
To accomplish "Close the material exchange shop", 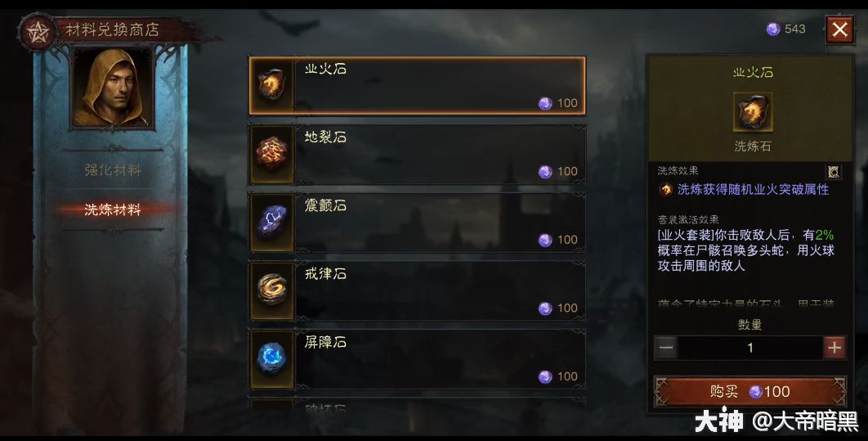I will (839, 29).
